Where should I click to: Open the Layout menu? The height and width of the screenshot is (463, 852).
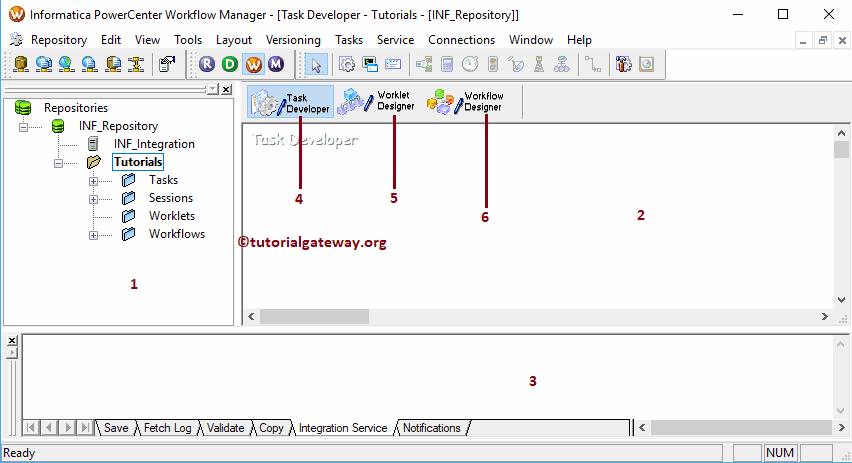point(234,40)
